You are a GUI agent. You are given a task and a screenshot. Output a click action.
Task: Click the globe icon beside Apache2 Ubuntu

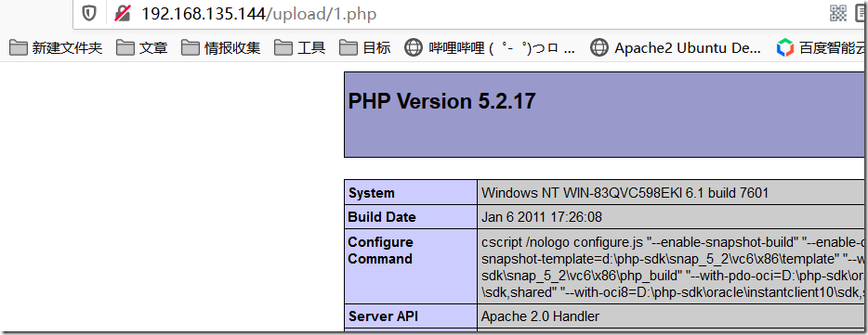pos(599,48)
